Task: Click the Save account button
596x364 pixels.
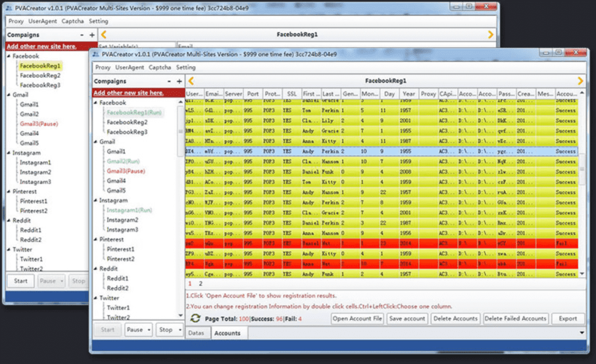Action: click(407, 319)
